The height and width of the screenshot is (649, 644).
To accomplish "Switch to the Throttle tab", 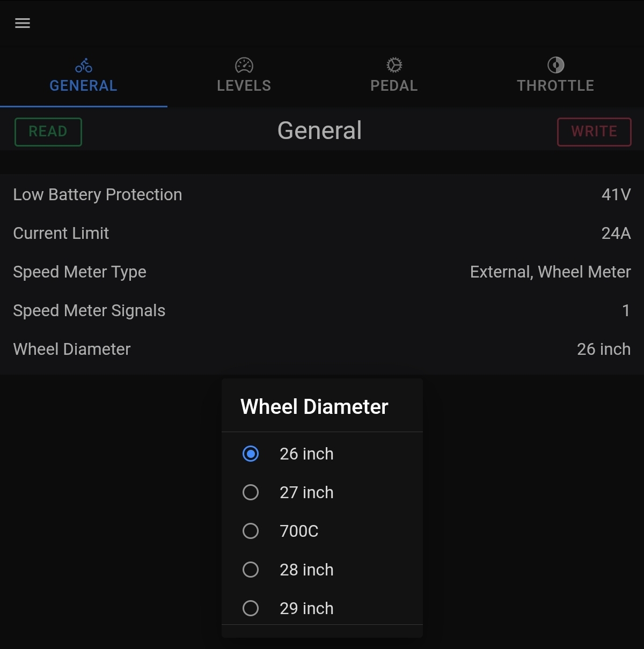I will (555, 85).
